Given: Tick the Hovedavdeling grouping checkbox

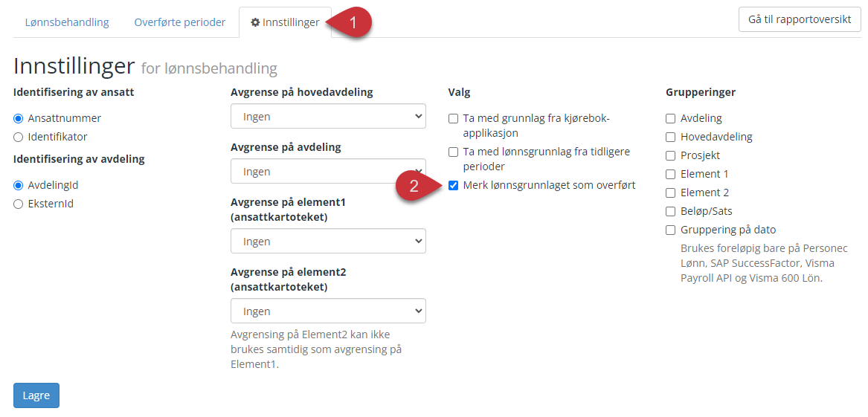Looking at the screenshot, I should (670, 137).
